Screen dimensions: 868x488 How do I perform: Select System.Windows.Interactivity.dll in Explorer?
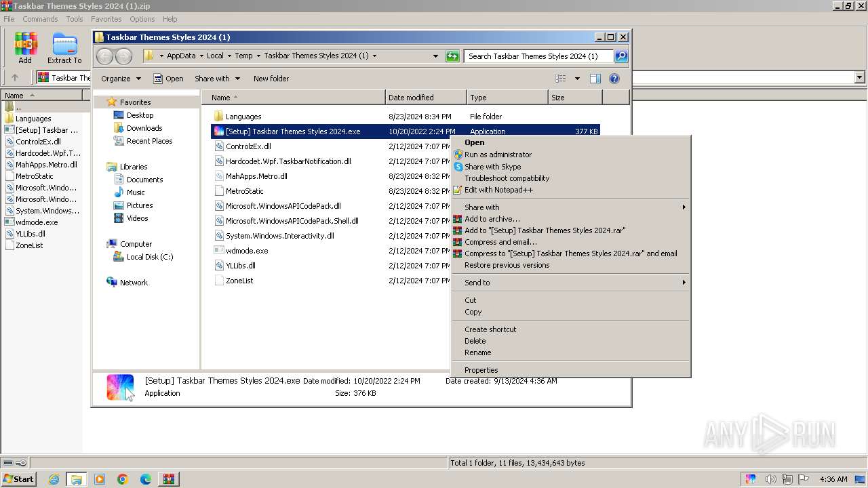pyautogui.click(x=279, y=236)
